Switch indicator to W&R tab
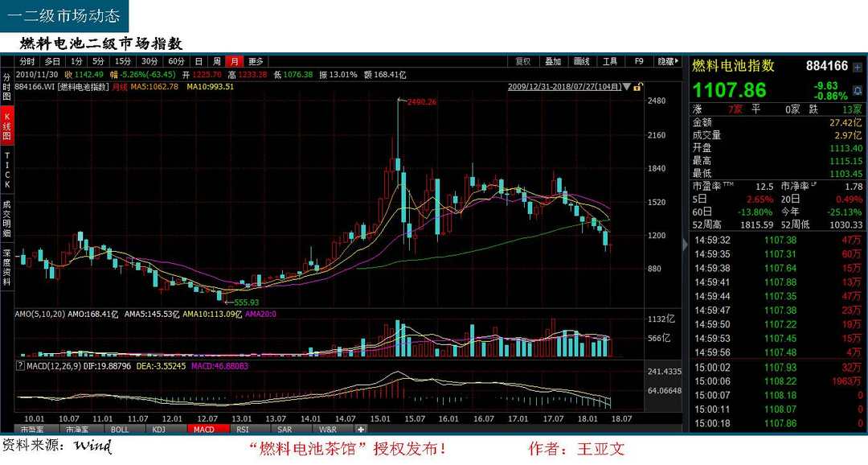The image size is (868, 465). [328, 430]
